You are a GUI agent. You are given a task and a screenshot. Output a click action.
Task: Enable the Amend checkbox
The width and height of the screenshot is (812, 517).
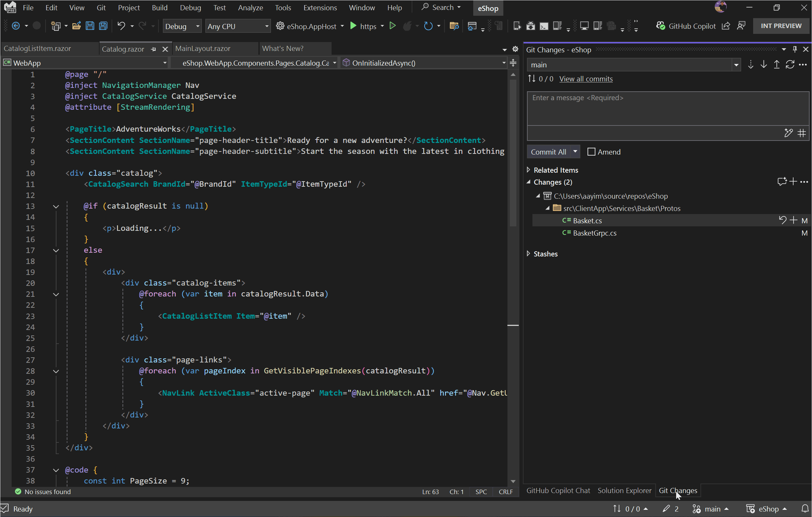click(x=591, y=152)
